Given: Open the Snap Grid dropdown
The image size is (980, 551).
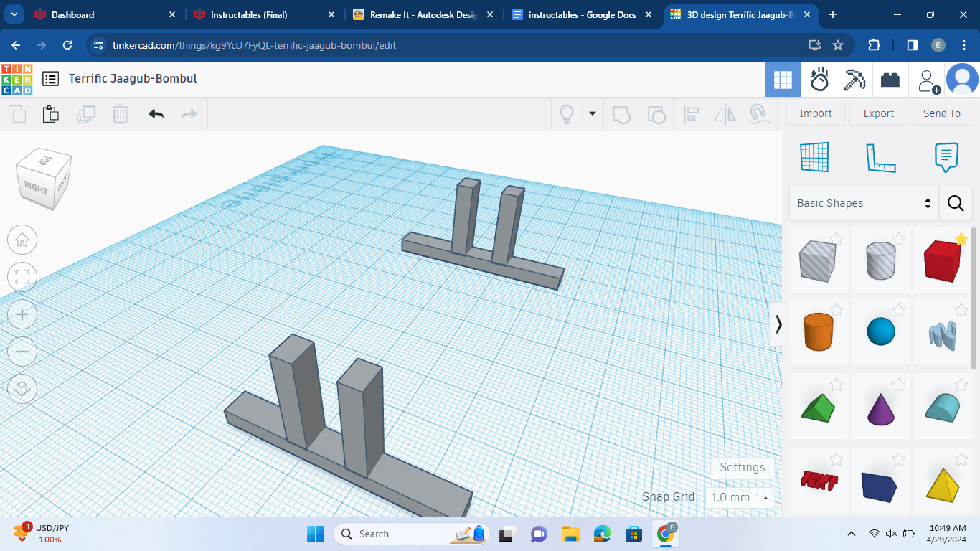Looking at the screenshot, I should (x=740, y=497).
